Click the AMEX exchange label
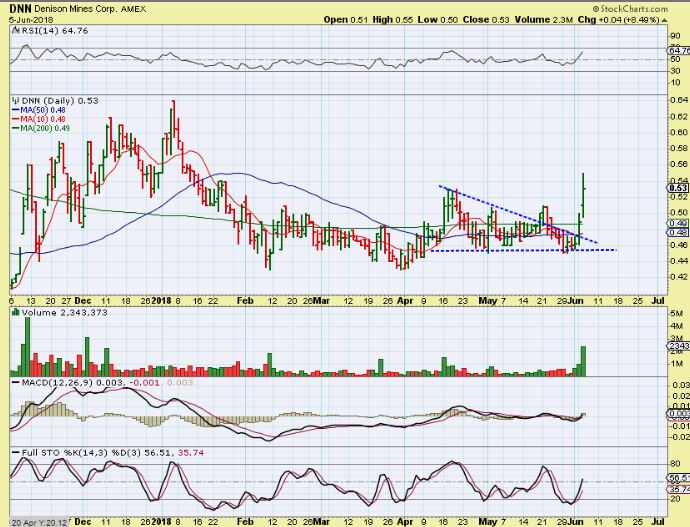This screenshot has height=527, width=690. tap(132, 9)
